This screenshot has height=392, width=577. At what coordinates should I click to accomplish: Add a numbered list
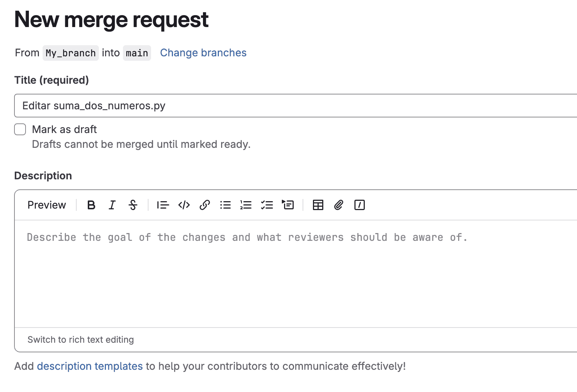246,205
